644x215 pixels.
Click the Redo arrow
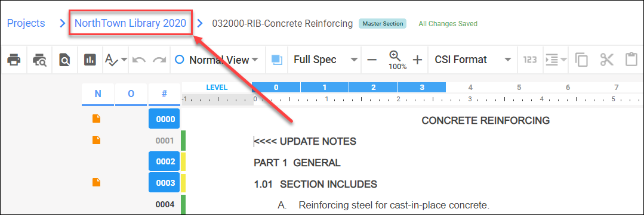[x=159, y=60]
